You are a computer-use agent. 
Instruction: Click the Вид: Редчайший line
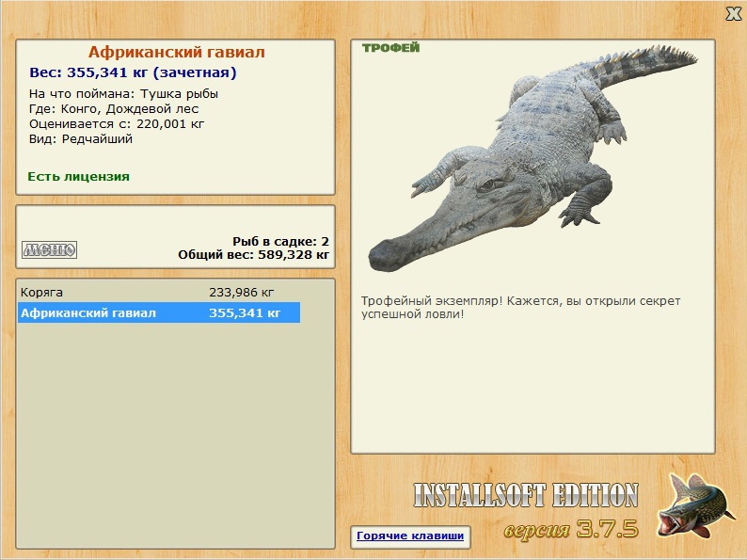pyautogui.click(x=81, y=139)
